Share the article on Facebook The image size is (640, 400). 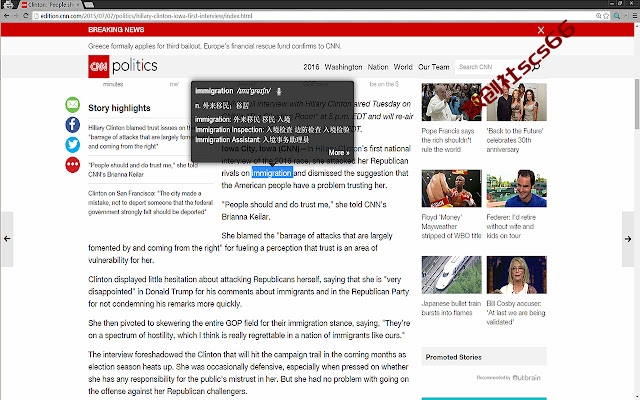coord(73,124)
